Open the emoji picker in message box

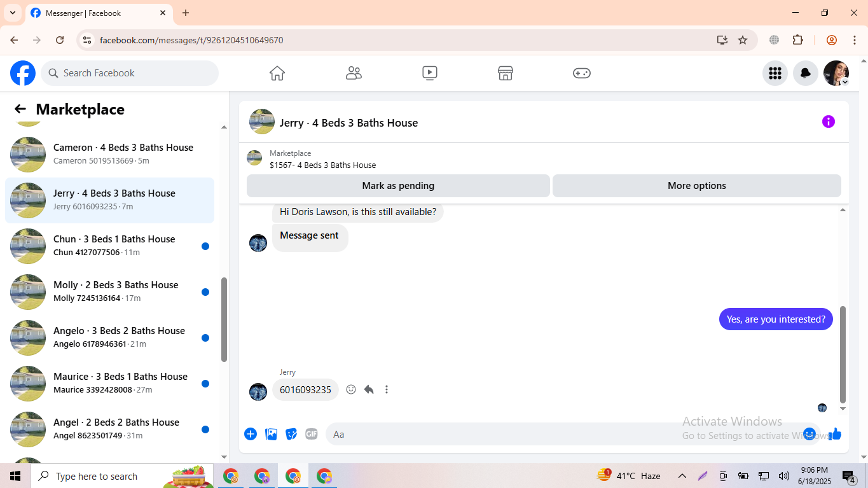pos(809,434)
